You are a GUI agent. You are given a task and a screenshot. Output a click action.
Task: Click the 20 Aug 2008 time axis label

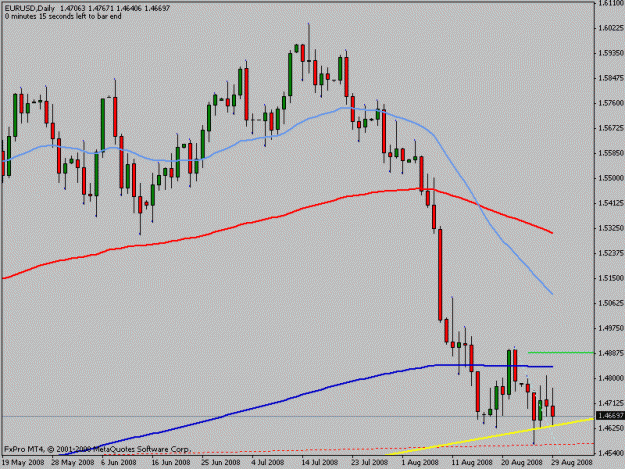coord(521,462)
